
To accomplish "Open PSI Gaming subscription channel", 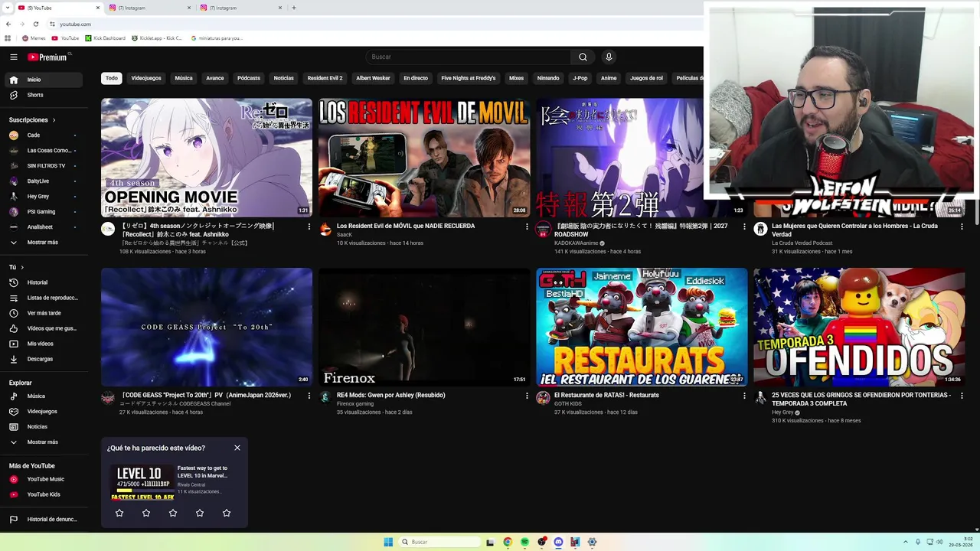I will click(x=43, y=212).
